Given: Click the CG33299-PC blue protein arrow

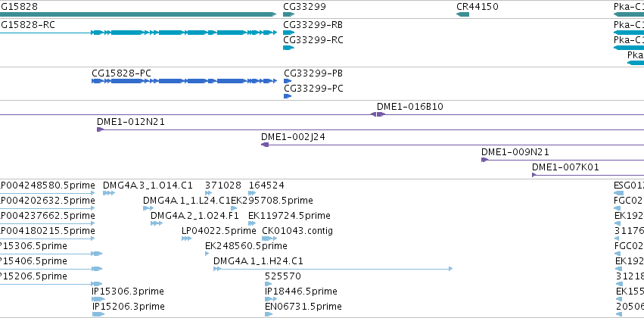Looking at the screenshot, I should (x=288, y=97).
